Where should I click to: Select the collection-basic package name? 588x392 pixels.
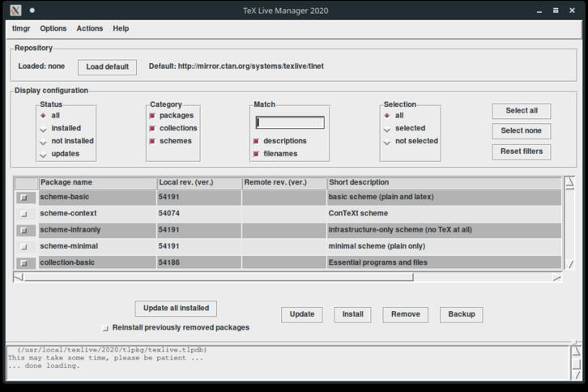67,262
